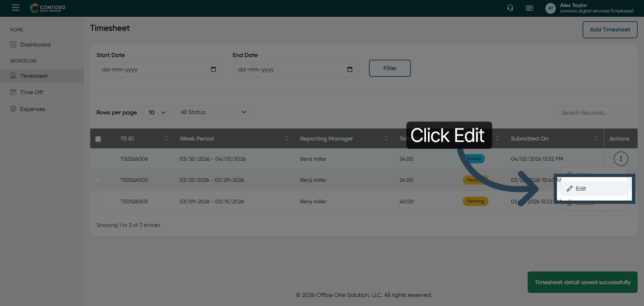The image size is (644, 306).
Task: Go to Time Off in sidebar
Action: click(x=32, y=92)
